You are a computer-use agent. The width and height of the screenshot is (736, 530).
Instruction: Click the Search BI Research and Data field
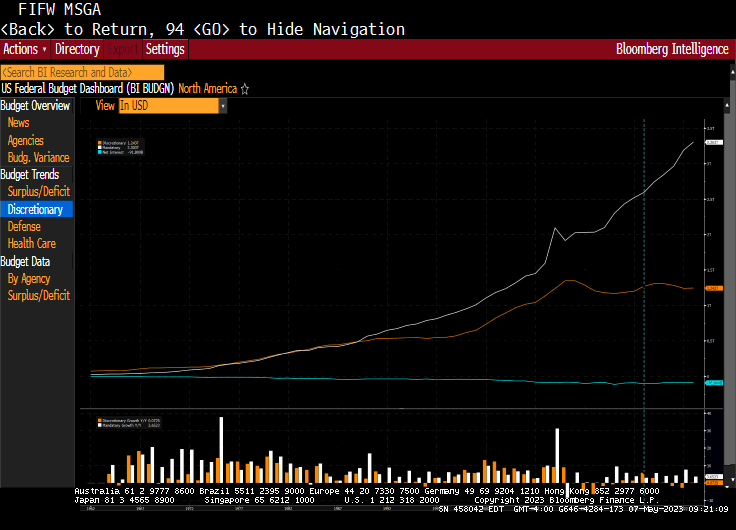(82, 72)
